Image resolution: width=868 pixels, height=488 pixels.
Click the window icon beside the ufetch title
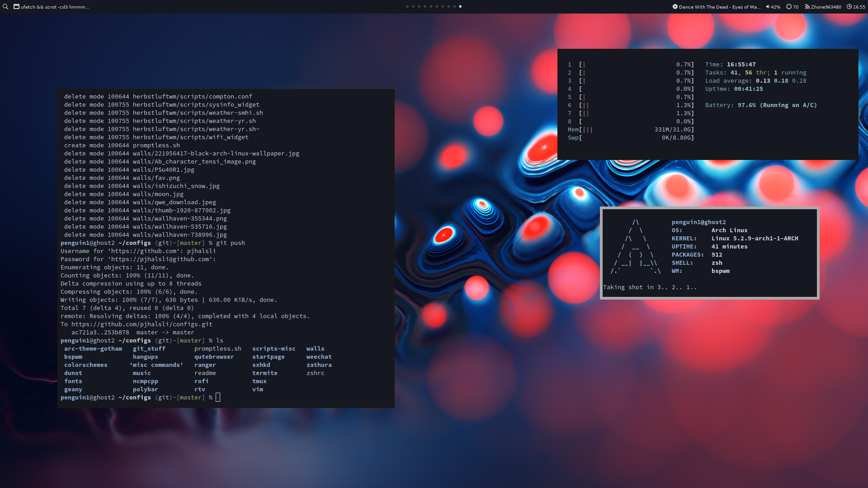(x=16, y=7)
